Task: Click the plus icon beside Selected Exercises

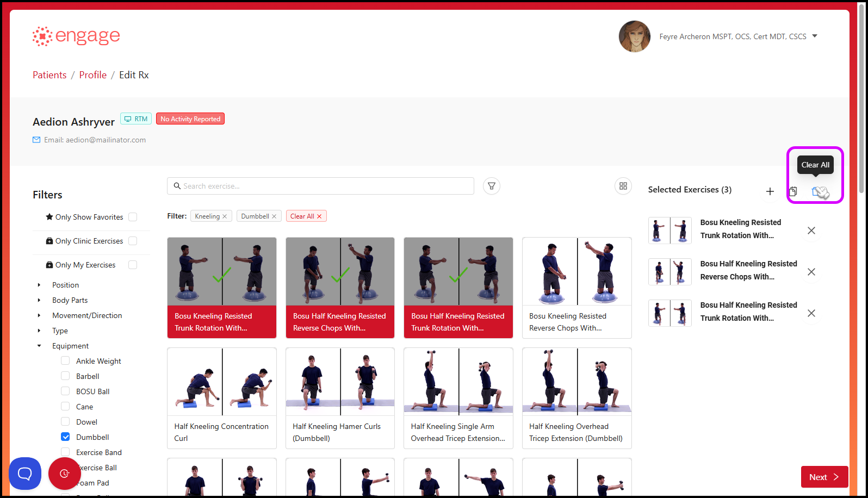Action: [770, 191]
